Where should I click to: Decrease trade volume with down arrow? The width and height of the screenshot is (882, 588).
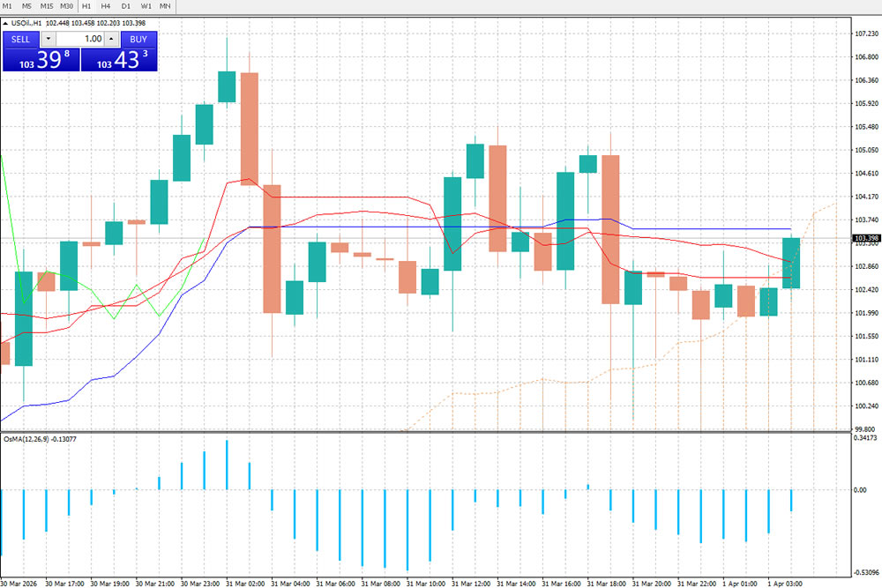pyautogui.click(x=48, y=39)
